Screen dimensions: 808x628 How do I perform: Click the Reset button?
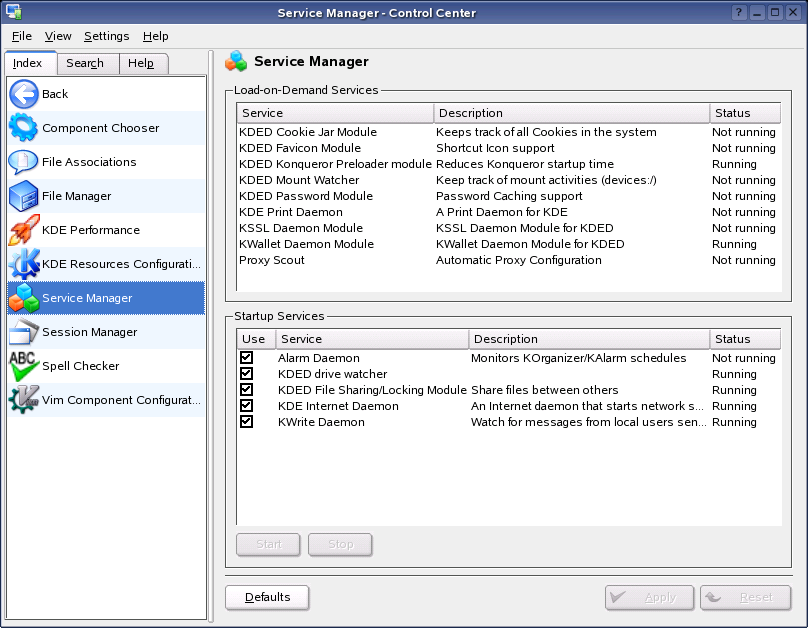pyautogui.click(x=745, y=597)
